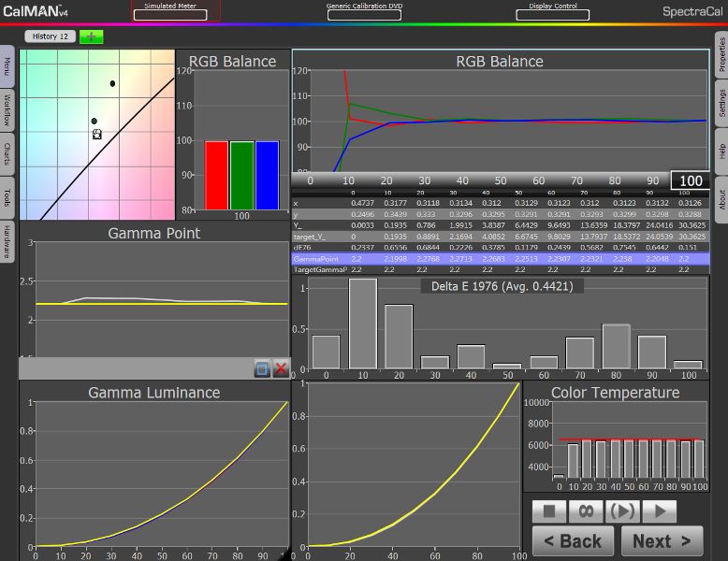Open the Workflow side tab
The image size is (728, 561).
tap(7, 110)
